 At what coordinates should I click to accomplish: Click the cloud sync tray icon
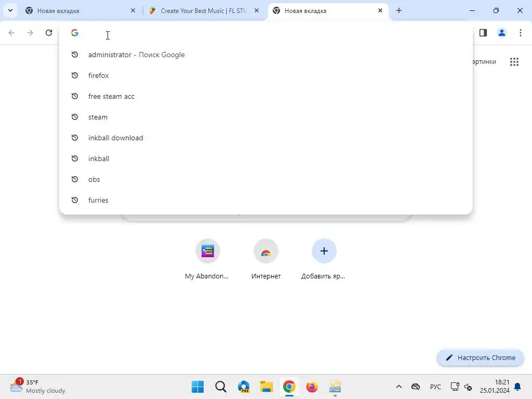coord(416,387)
